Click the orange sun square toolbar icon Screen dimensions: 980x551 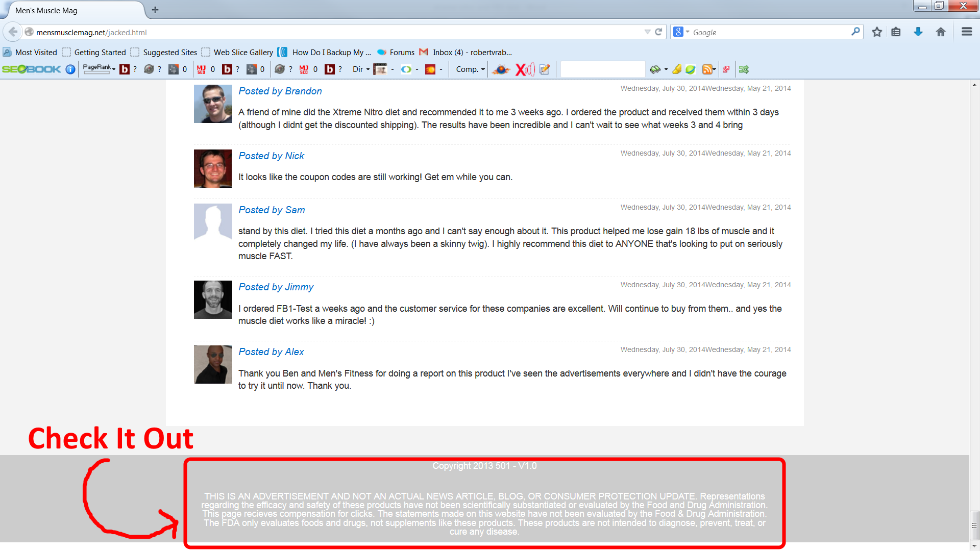tap(430, 69)
